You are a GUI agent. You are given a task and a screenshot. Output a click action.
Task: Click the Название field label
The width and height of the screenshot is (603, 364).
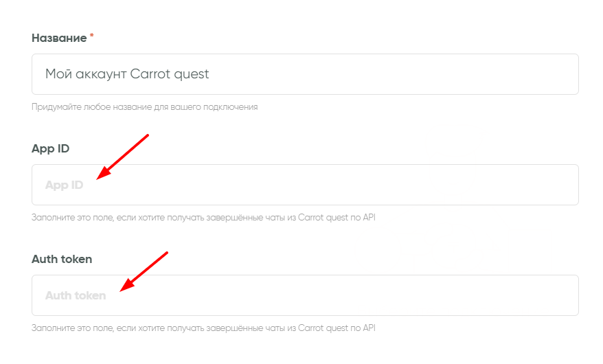[x=58, y=38]
